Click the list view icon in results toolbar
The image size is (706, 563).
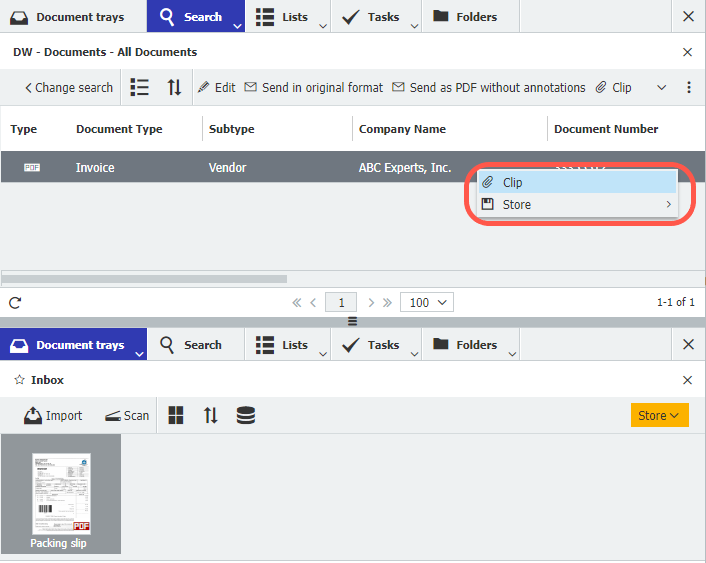point(140,88)
